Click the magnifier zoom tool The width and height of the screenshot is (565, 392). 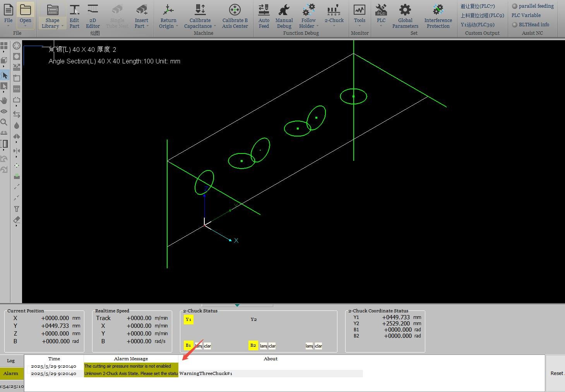pos(4,122)
